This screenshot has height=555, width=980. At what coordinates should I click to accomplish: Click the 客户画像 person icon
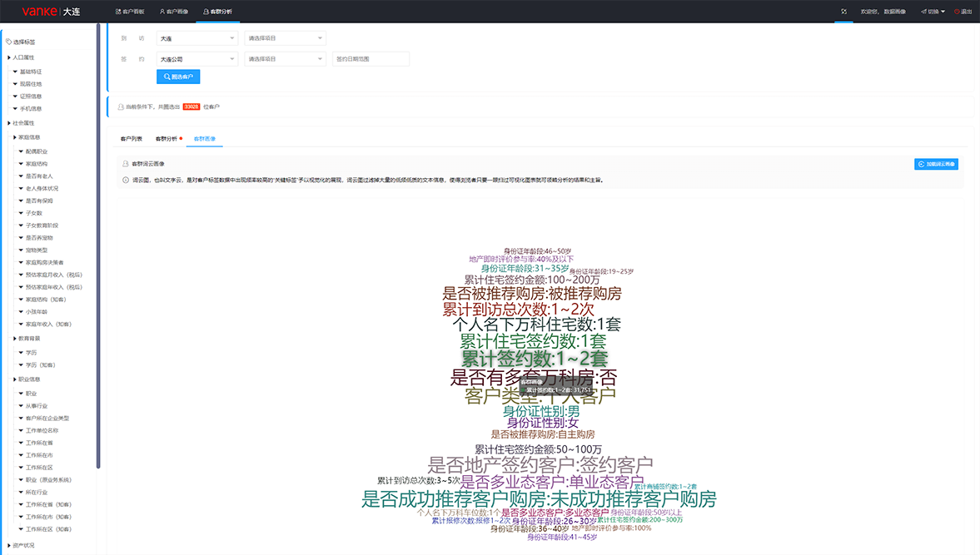(162, 12)
